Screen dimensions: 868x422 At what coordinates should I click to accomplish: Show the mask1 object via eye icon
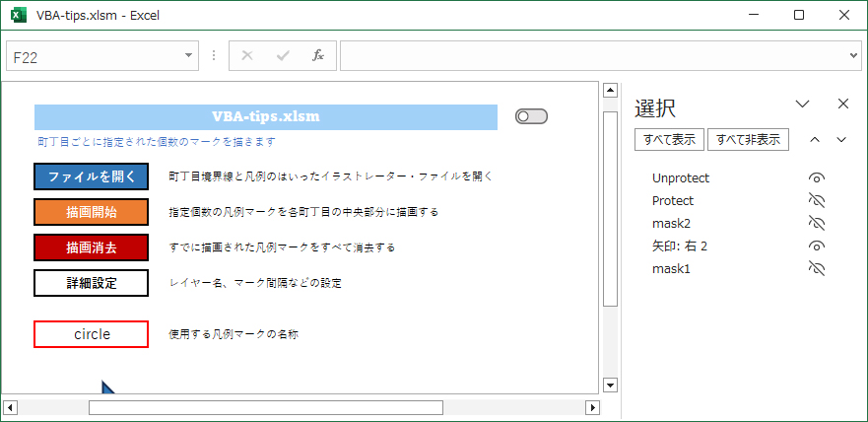pyautogui.click(x=816, y=268)
